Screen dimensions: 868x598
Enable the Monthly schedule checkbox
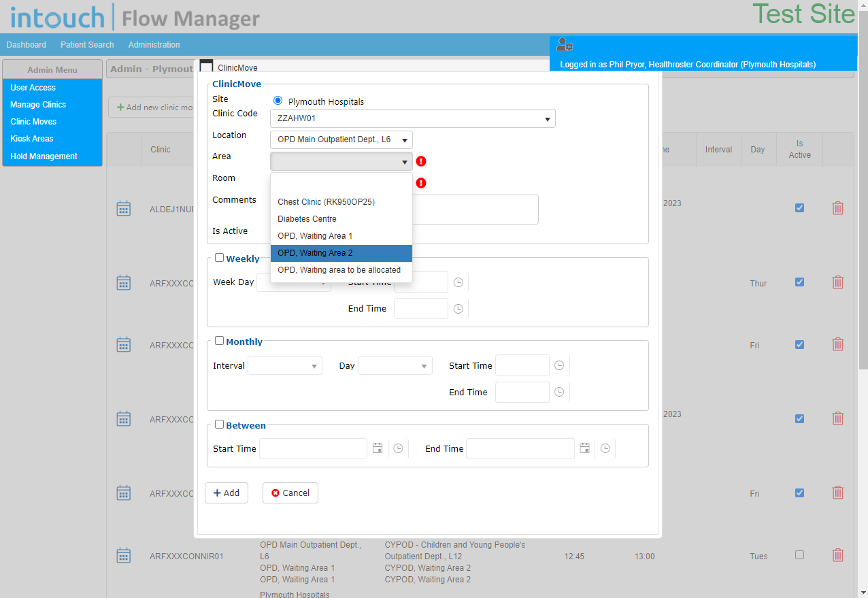pos(219,341)
